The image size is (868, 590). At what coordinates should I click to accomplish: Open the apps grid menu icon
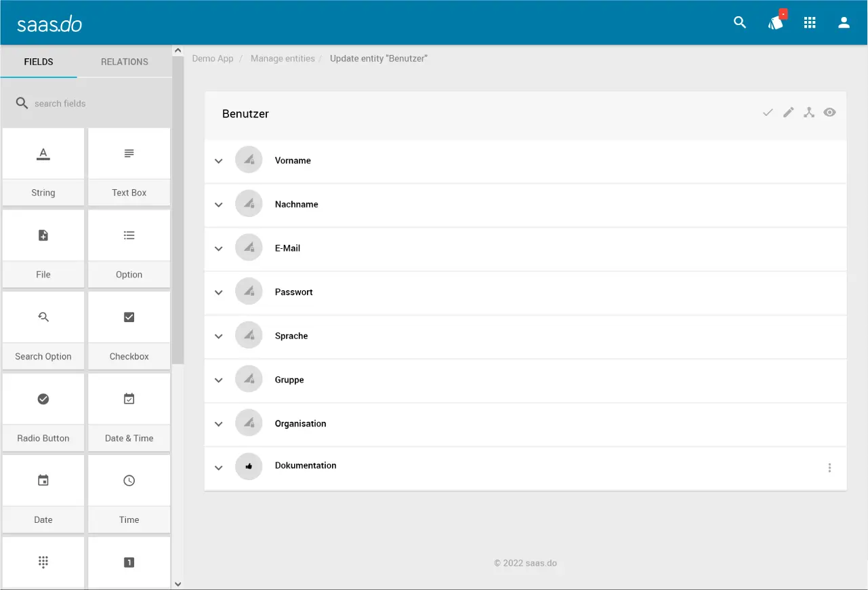pyautogui.click(x=810, y=22)
